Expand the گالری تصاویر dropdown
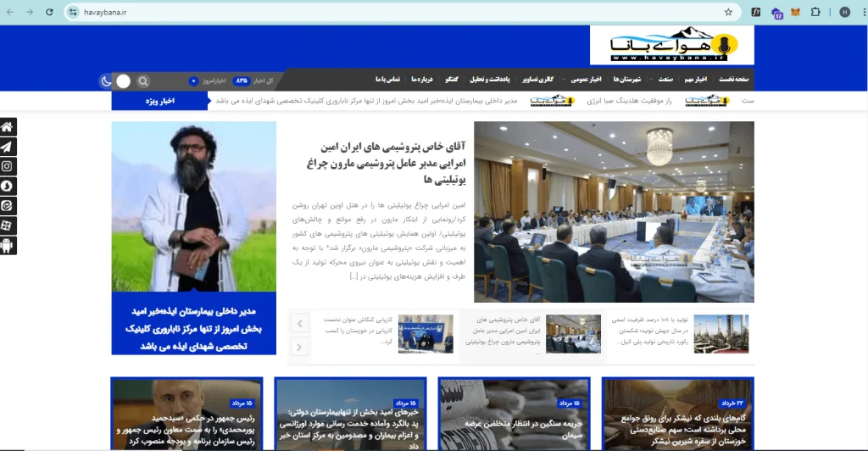Viewport: 868px width, 451px height. (x=538, y=79)
